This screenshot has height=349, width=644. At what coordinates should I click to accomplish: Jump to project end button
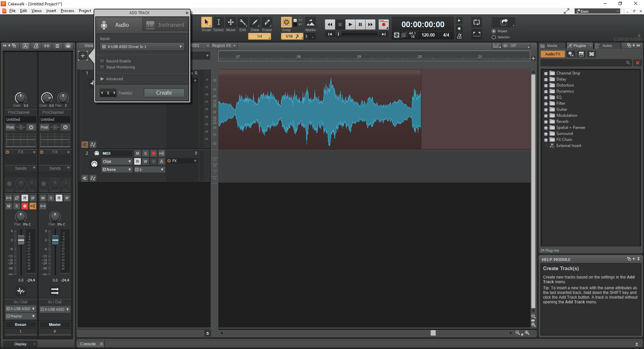pos(383,34)
